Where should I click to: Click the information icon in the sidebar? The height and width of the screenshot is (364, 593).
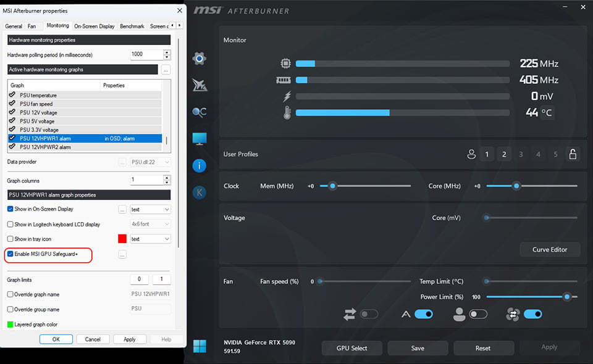[x=199, y=165]
